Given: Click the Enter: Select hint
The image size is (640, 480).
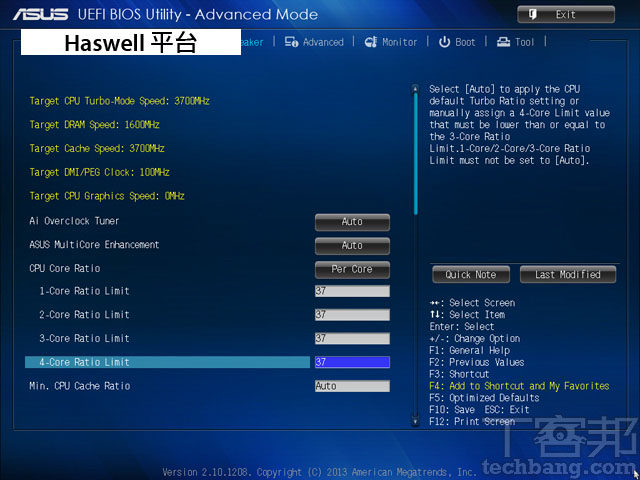Looking at the screenshot, I should point(462,327).
